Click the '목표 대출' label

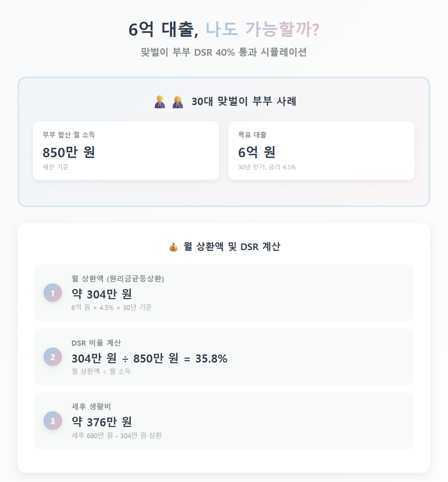pos(252,135)
